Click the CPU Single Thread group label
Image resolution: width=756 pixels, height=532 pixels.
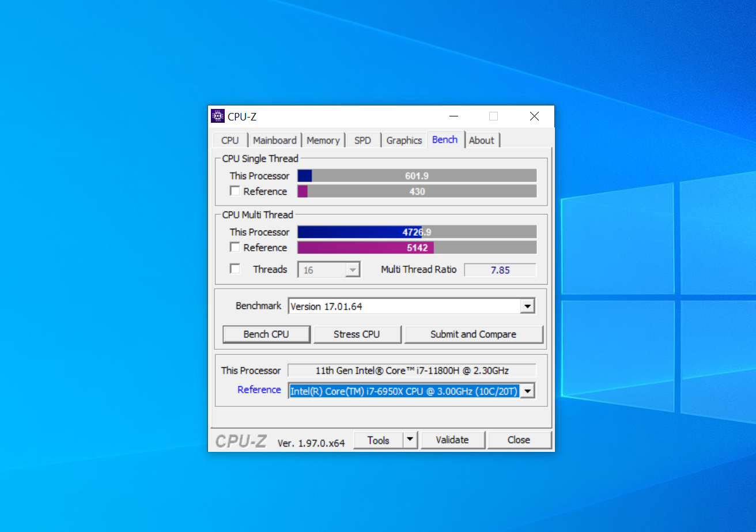point(260,159)
